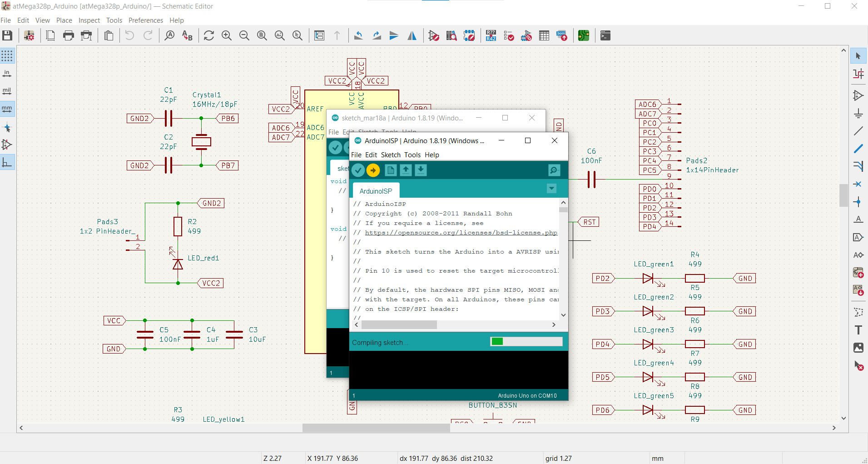Screen dimensions: 868x464
Task: Click Verify button in ArduinoISP window
Action: coord(358,170)
